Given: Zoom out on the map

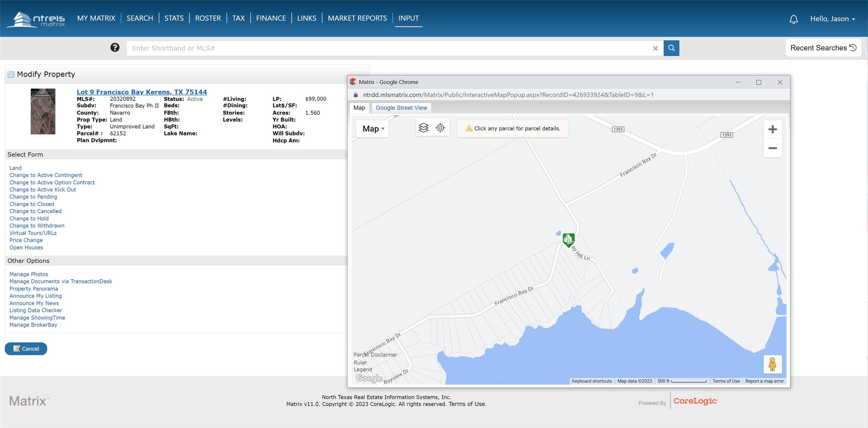Looking at the screenshot, I should coord(772,148).
